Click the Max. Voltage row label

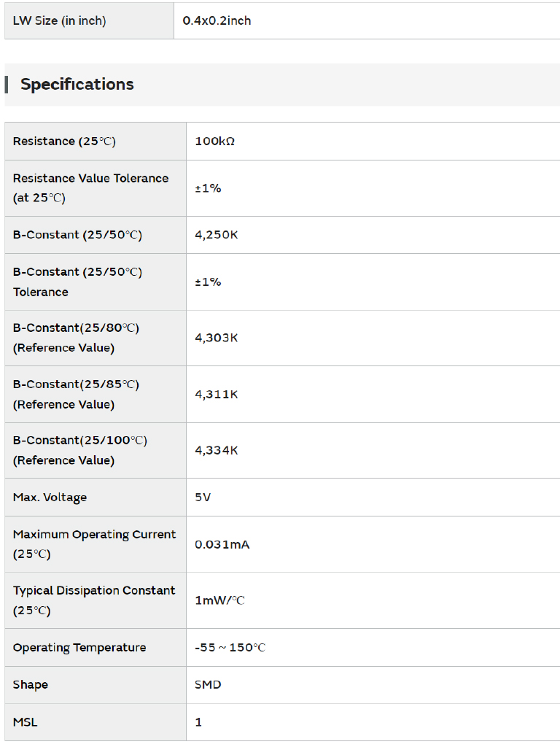point(50,498)
